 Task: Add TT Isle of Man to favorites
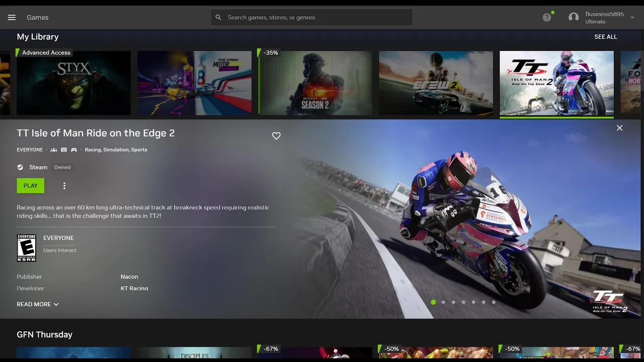click(276, 136)
